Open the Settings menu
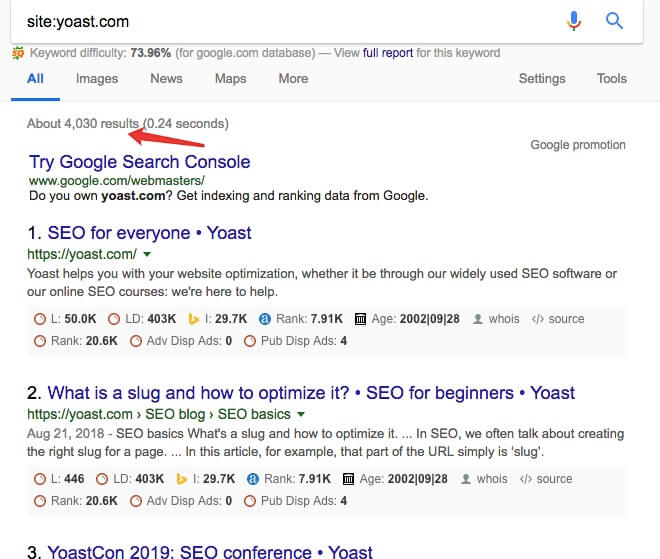Screen dimensions: 660x559 click(x=542, y=79)
